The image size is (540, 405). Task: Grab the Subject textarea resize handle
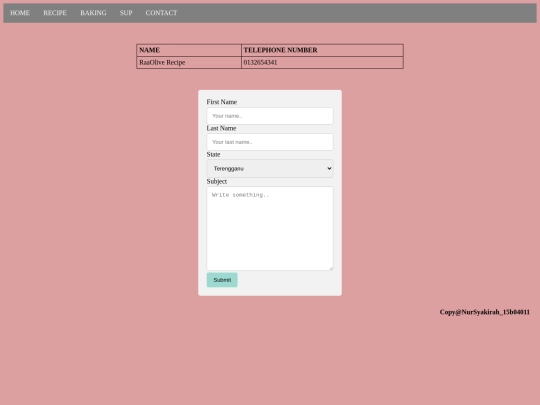coord(331,268)
